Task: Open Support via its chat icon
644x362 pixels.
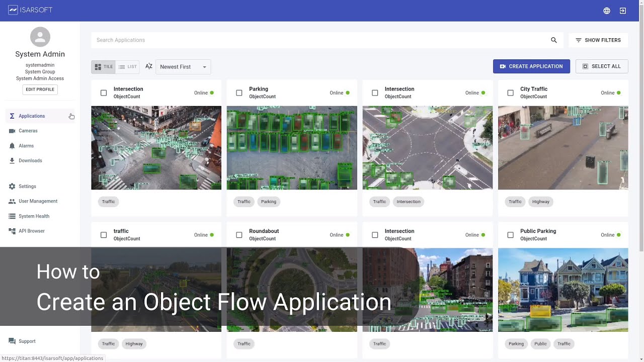Action: (x=12, y=341)
